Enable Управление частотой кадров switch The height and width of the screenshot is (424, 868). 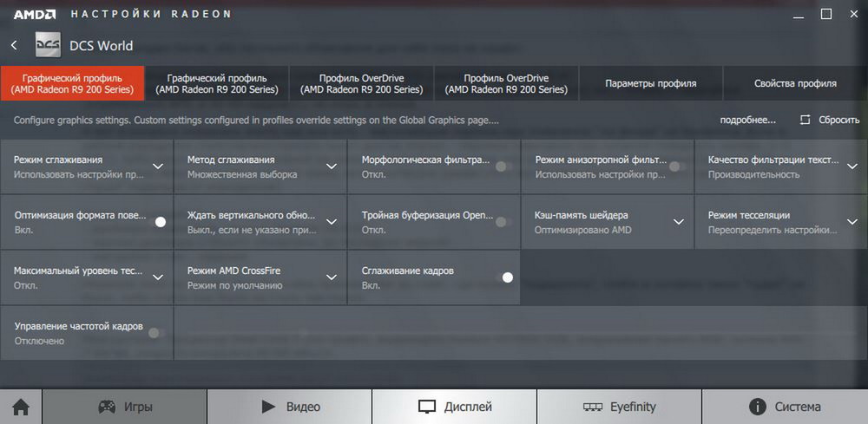pos(156,333)
